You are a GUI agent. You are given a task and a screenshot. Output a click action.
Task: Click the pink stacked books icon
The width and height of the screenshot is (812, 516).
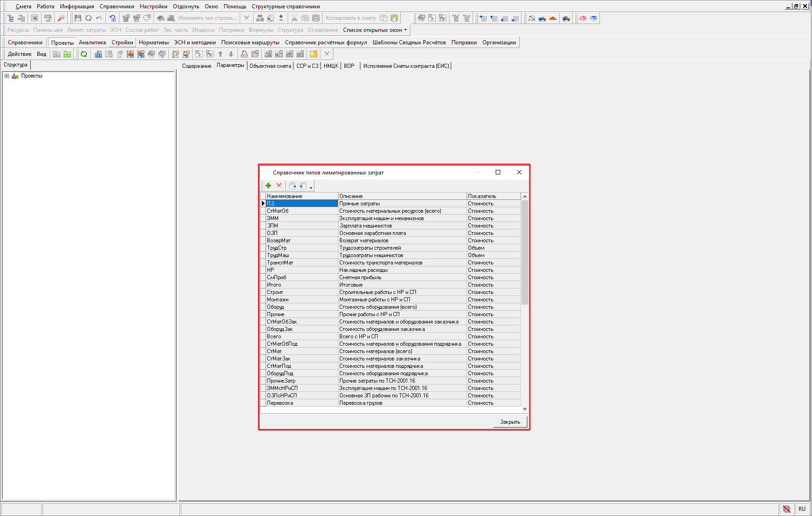tap(583, 18)
